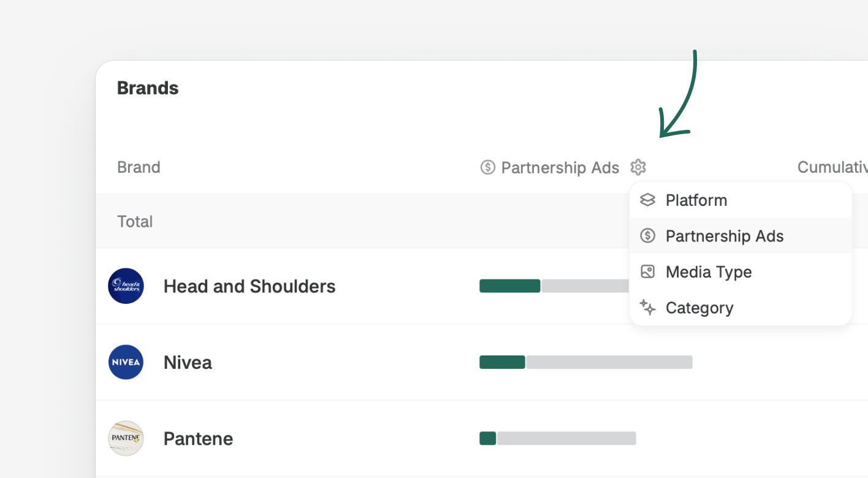This screenshot has width=868, height=478.
Task: Click the Platform layers icon in menu
Action: (647, 200)
